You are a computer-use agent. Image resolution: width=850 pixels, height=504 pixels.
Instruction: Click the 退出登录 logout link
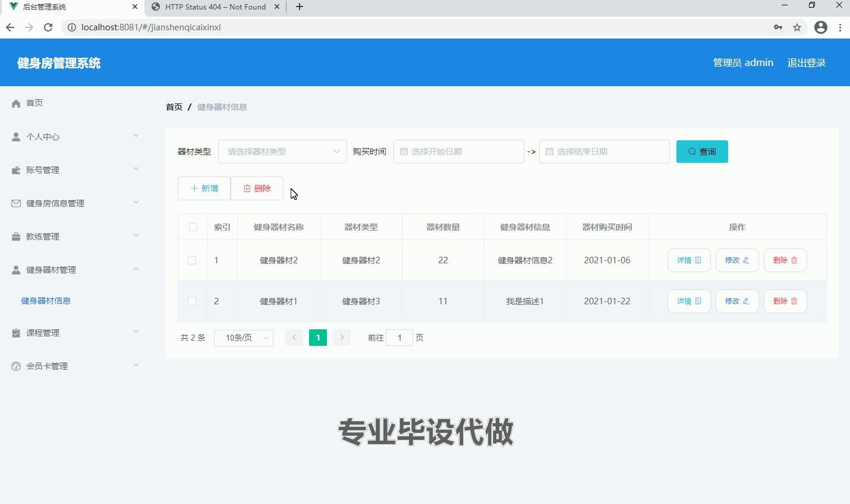coord(807,63)
